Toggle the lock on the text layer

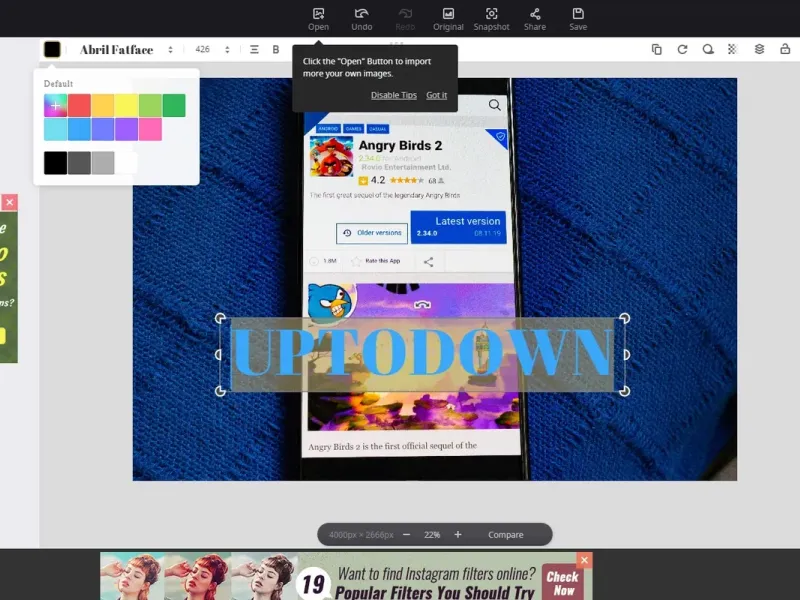(785, 49)
